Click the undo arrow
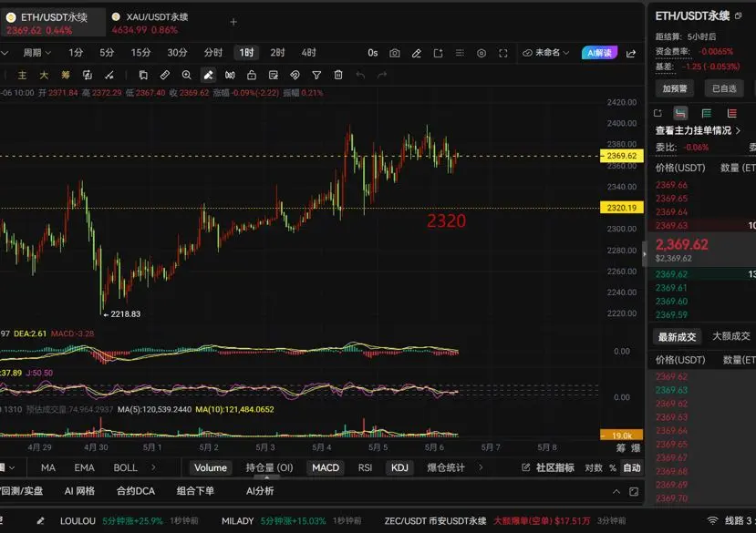Screen dimensions: 756x533 click(360, 76)
